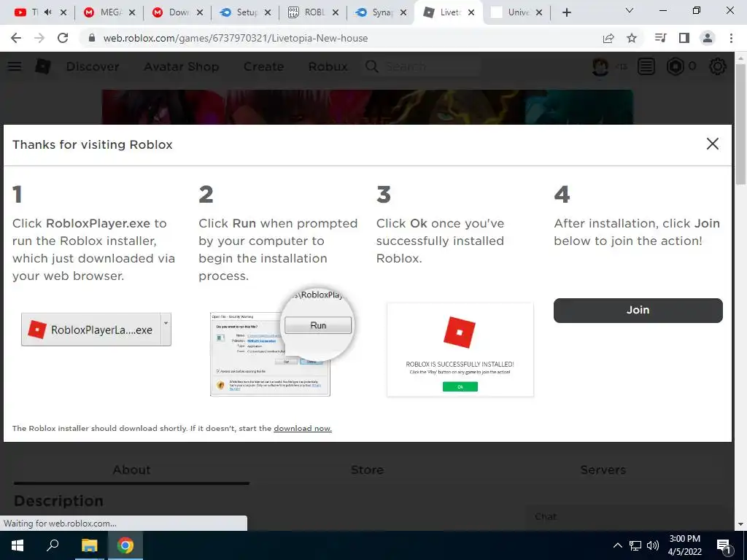Open the volume tray icon
Screen dimensions: 747x560
coord(653,545)
